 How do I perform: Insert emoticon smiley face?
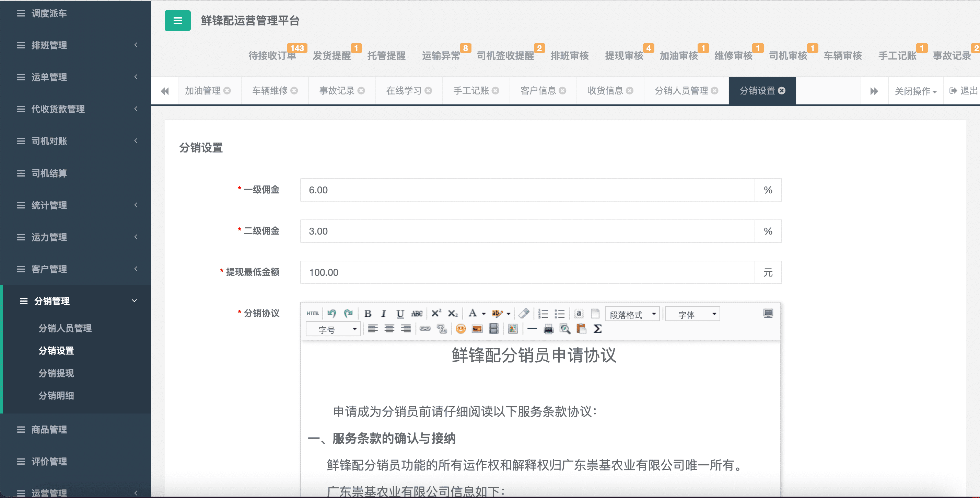pos(460,329)
